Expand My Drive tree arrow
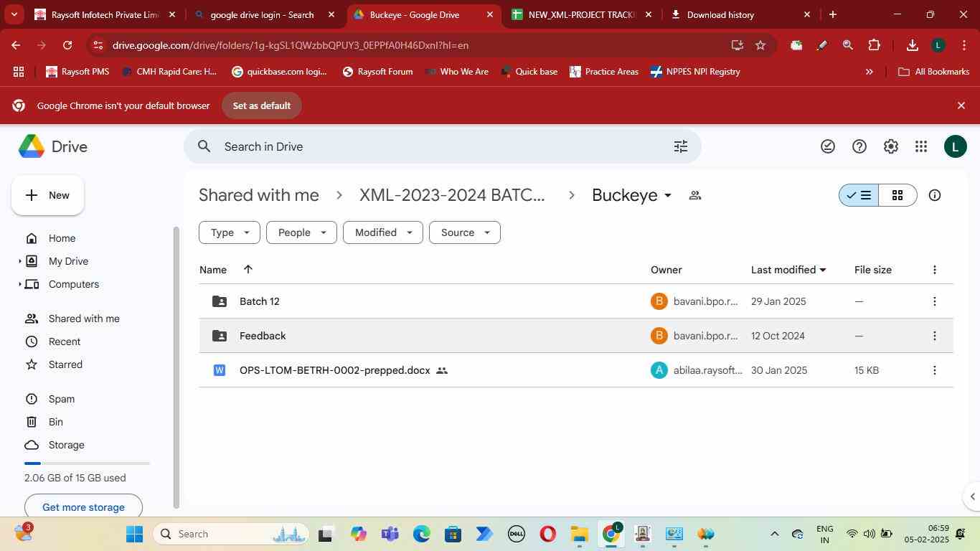Screen dimensions: 980x551 click(x=20, y=261)
